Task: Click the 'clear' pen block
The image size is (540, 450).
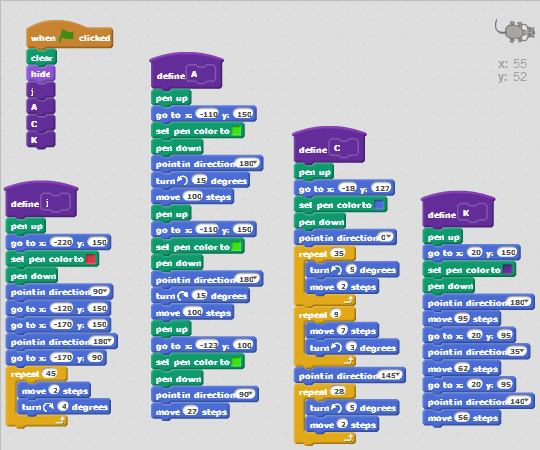Action: (x=42, y=57)
